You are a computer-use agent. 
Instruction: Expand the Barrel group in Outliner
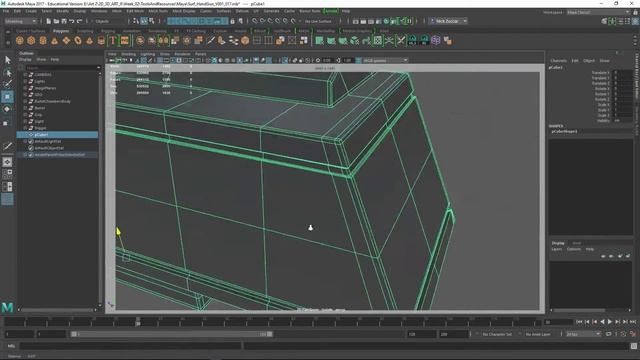[x=25, y=108]
